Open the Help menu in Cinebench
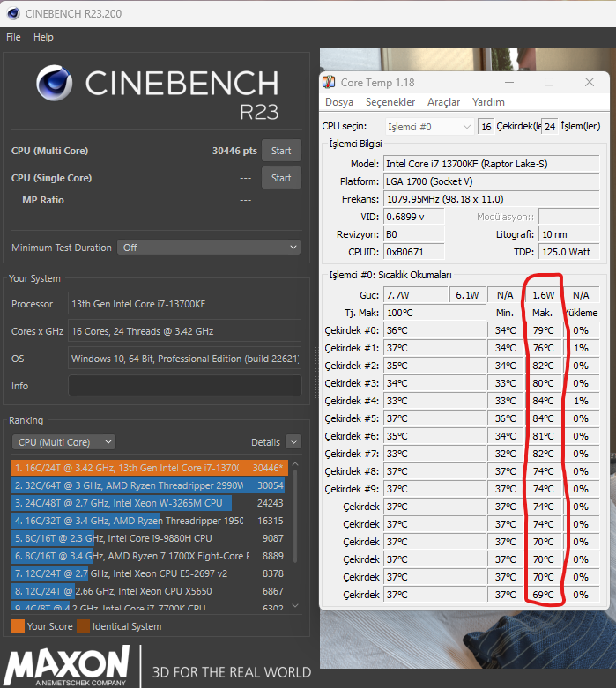Screen dimensions: 616x688 click(x=43, y=37)
